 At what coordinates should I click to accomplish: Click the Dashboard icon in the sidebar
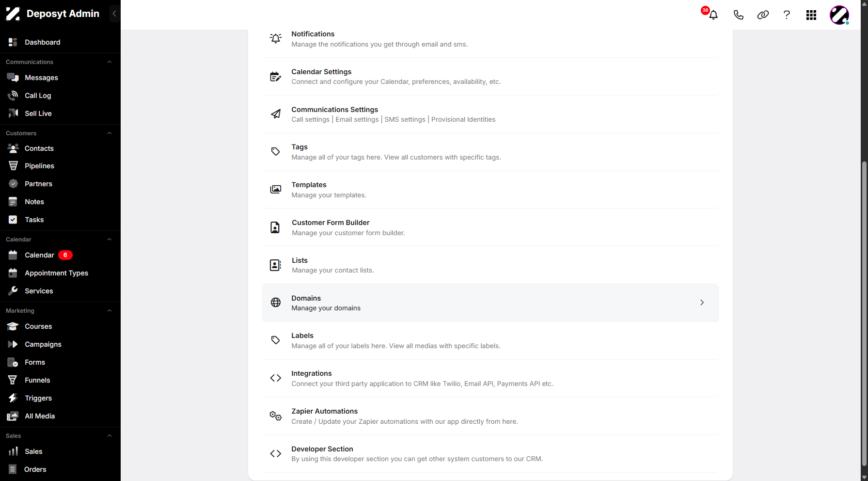(13, 42)
